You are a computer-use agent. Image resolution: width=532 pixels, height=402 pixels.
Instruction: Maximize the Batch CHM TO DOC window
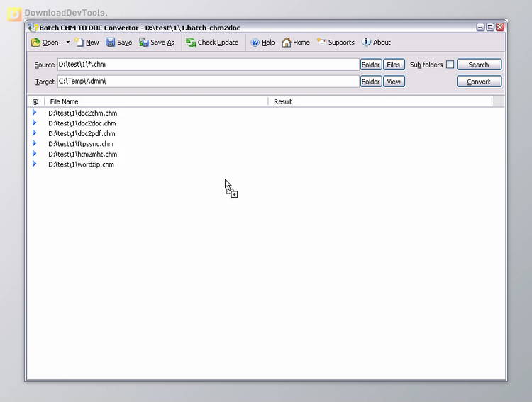click(490, 27)
